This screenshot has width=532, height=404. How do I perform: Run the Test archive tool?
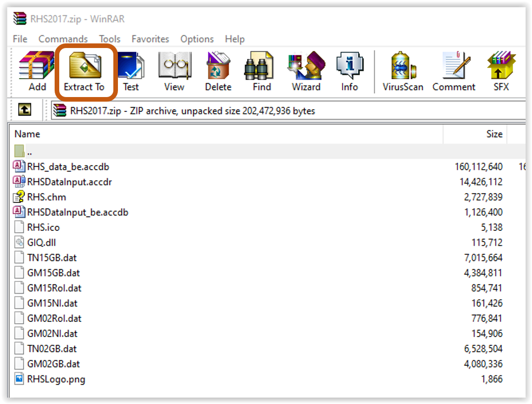[x=131, y=72]
